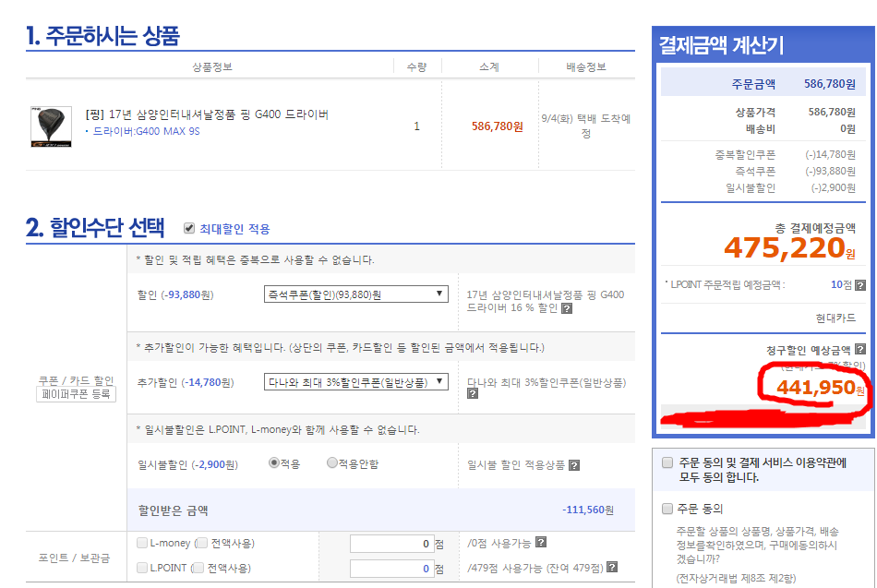
Task: Open help icon beside 일시불 할인 적용상품
Action: [572, 464]
